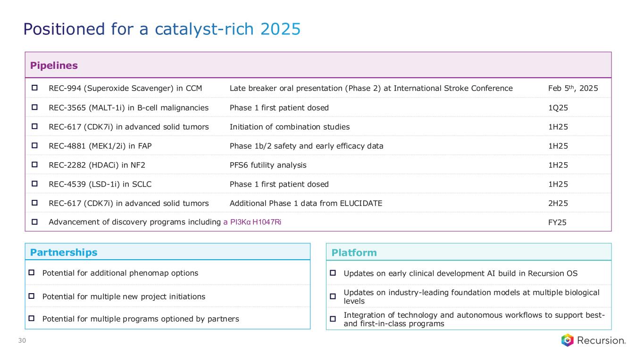Click the slide title about catalyst-rich 2025

[x=162, y=29]
